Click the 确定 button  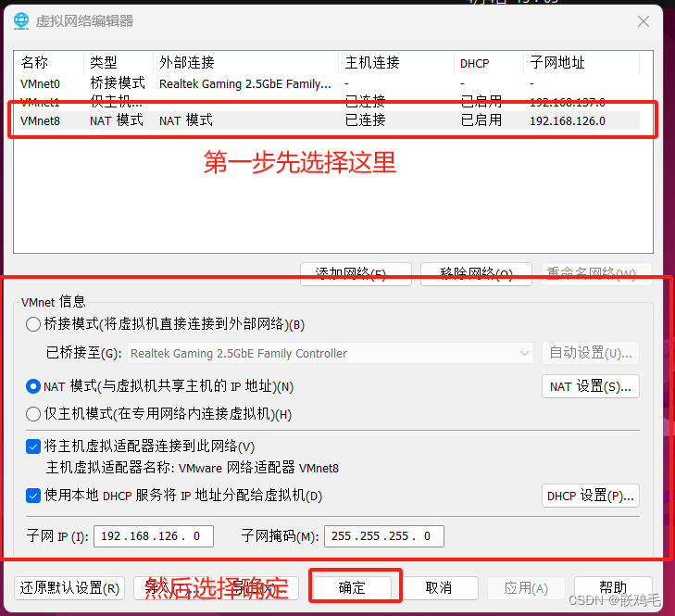(x=352, y=588)
